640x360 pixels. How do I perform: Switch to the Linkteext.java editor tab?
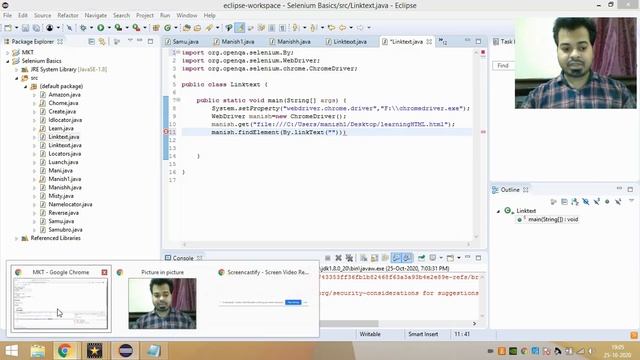tap(347, 42)
